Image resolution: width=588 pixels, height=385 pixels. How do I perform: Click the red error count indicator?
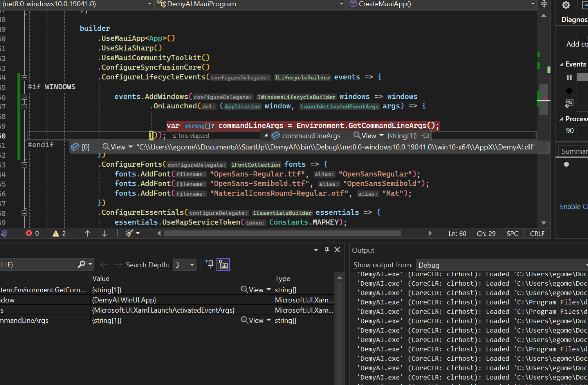pos(32,233)
